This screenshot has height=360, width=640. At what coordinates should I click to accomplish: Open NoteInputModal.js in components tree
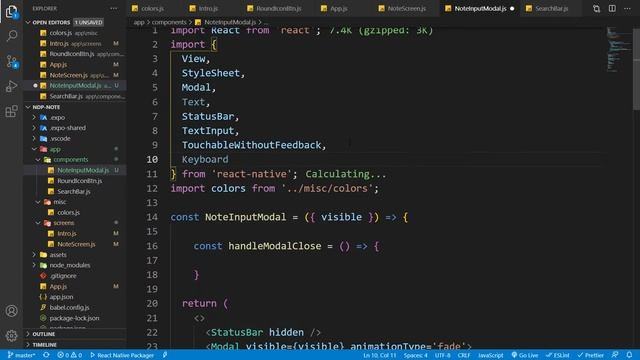(83, 170)
